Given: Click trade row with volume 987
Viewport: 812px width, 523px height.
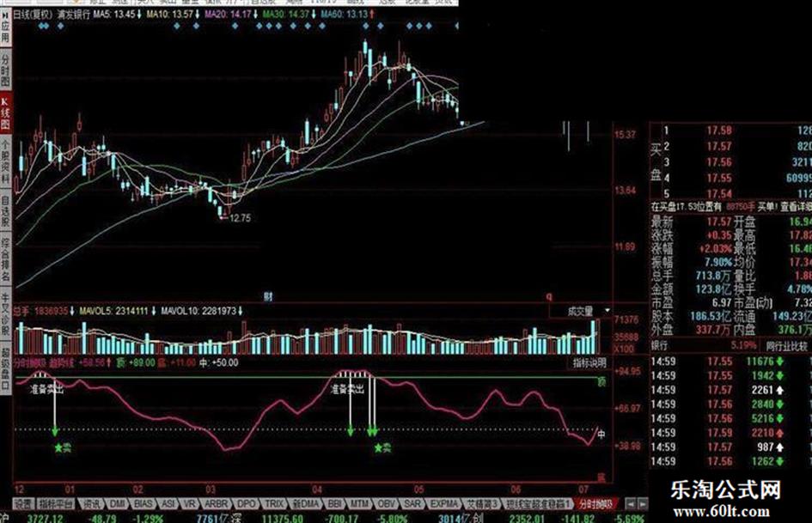Looking at the screenshot, I should [730, 447].
